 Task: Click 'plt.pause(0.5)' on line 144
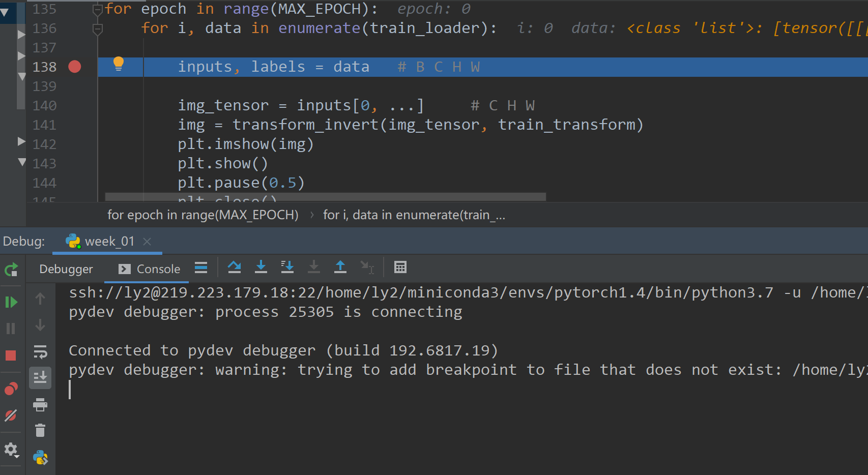[x=241, y=183]
